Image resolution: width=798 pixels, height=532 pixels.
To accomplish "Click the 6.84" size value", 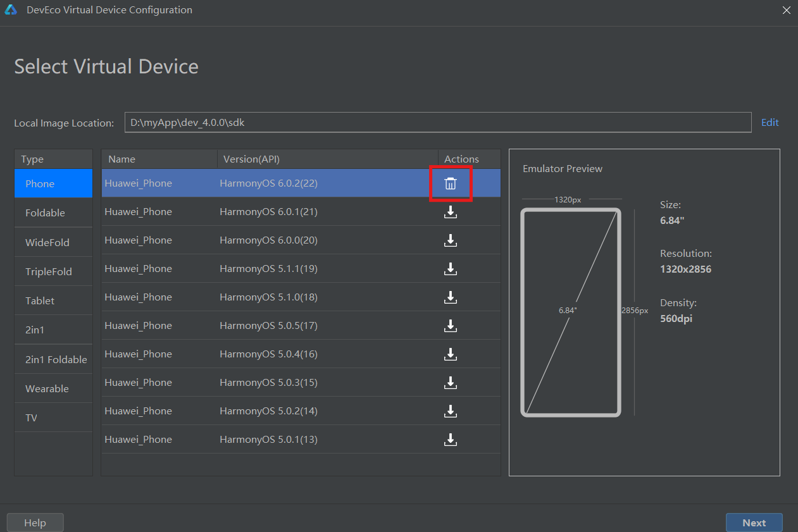I will click(672, 220).
